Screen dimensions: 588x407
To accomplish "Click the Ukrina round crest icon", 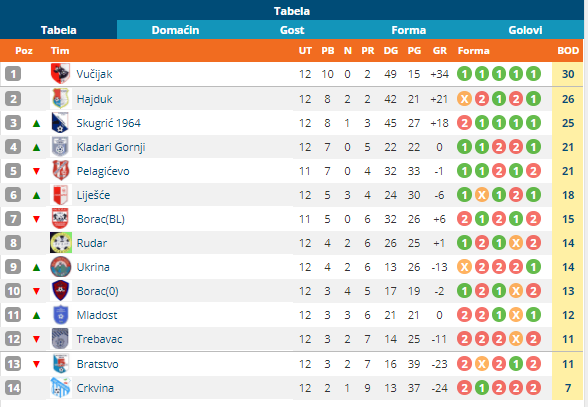I will 61,267.
